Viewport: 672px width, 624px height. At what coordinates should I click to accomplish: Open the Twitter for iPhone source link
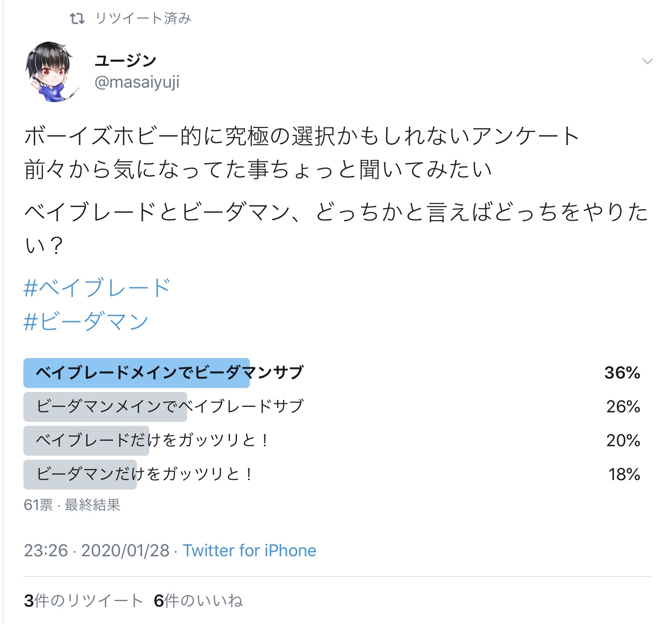pyautogui.click(x=249, y=550)
